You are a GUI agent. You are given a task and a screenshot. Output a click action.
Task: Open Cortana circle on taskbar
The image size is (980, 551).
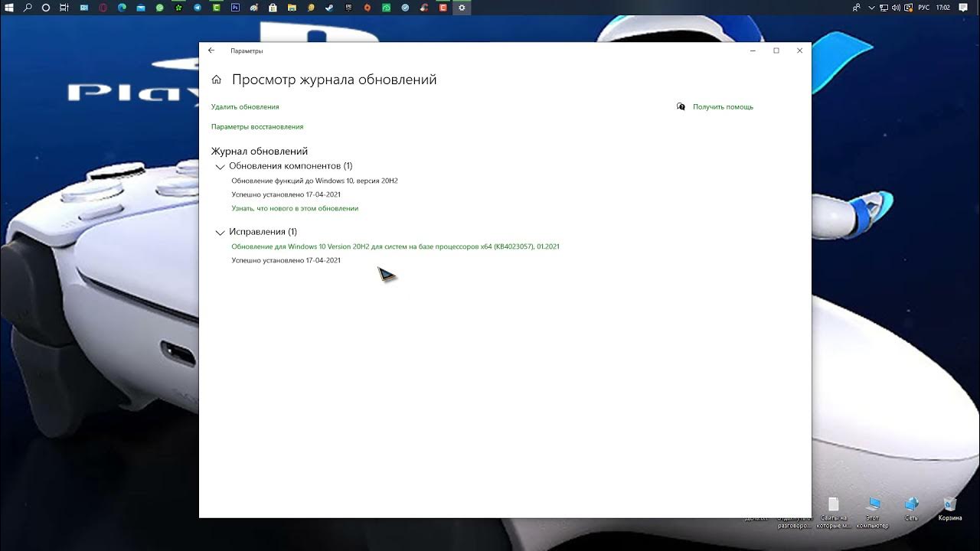(45, 8)
